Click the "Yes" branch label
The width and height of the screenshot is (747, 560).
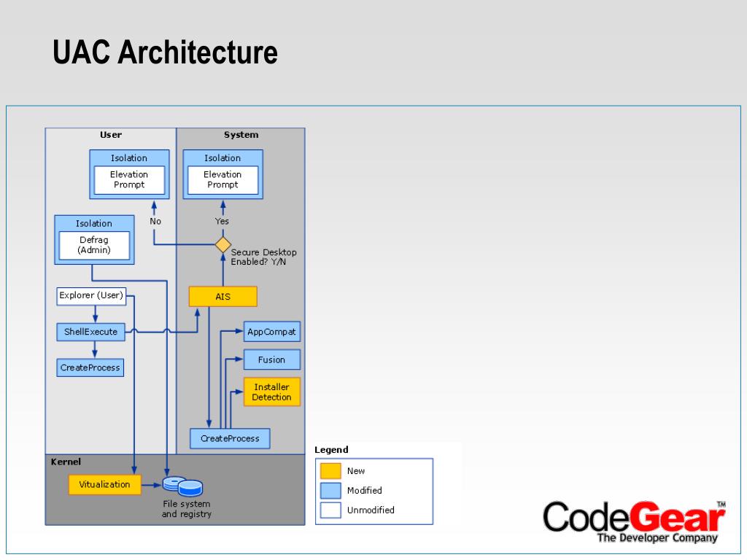222,222
